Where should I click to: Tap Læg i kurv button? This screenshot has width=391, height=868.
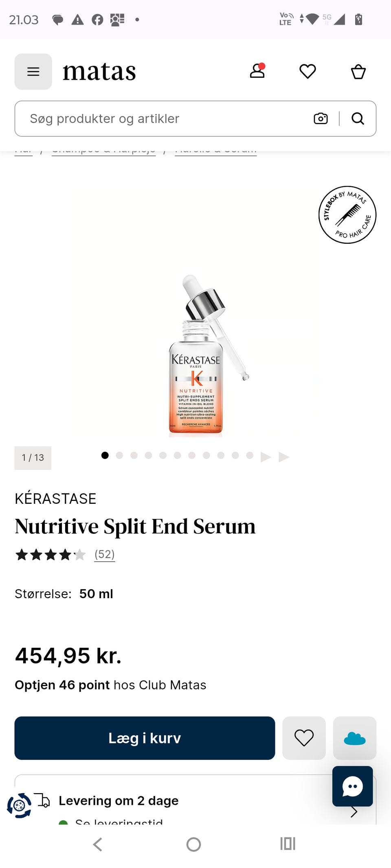click(145, 738)
